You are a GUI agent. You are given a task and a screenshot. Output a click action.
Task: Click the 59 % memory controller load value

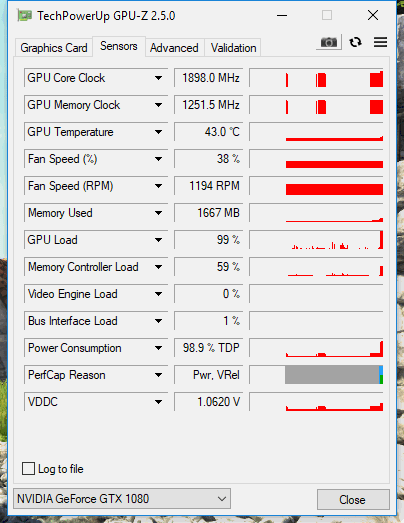[x=209, y=267]
